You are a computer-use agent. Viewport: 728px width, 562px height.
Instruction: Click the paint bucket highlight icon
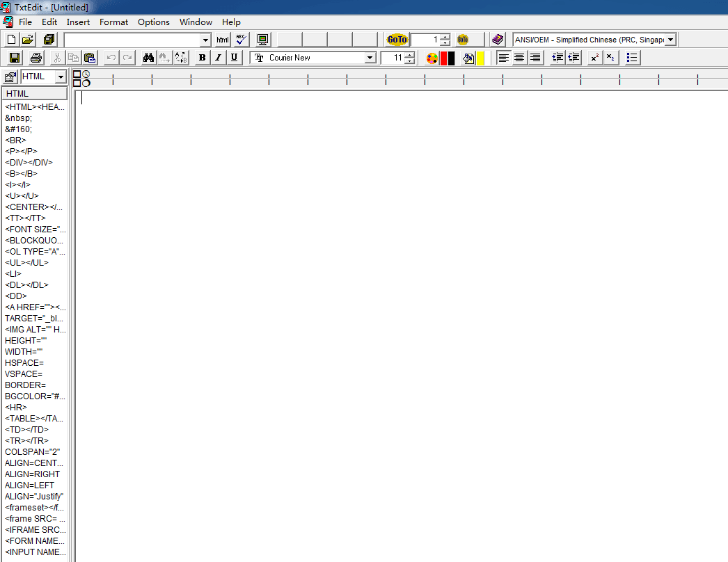pos(468,58)
